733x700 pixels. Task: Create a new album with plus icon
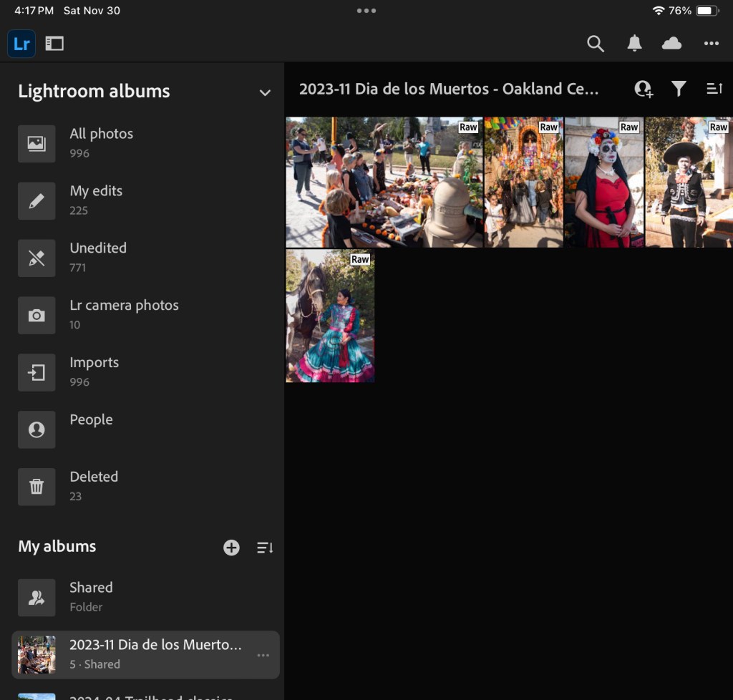click(x=231, y=548)
